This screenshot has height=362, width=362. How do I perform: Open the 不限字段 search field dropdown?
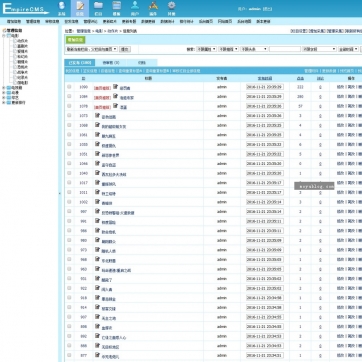(x=319, y=49)
